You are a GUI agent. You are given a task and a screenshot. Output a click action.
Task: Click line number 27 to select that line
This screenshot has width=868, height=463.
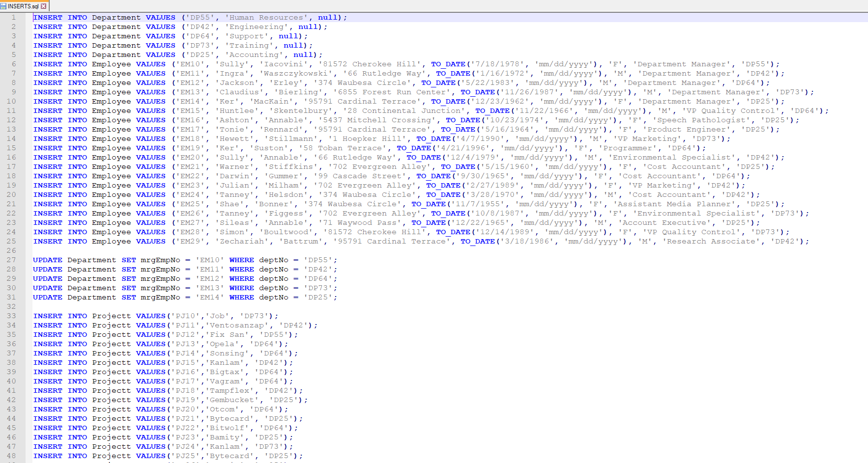(12, 260)
